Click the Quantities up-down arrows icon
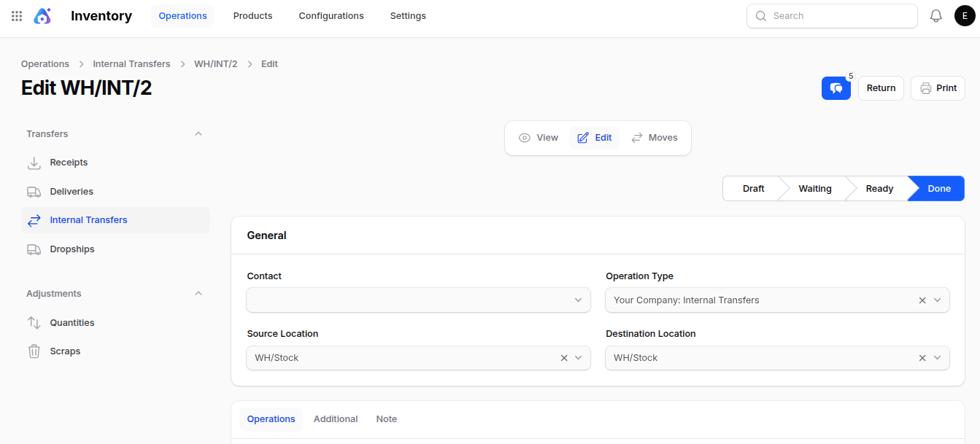The width and height of the screenshot is (980, 444). [x=34, y=323]
